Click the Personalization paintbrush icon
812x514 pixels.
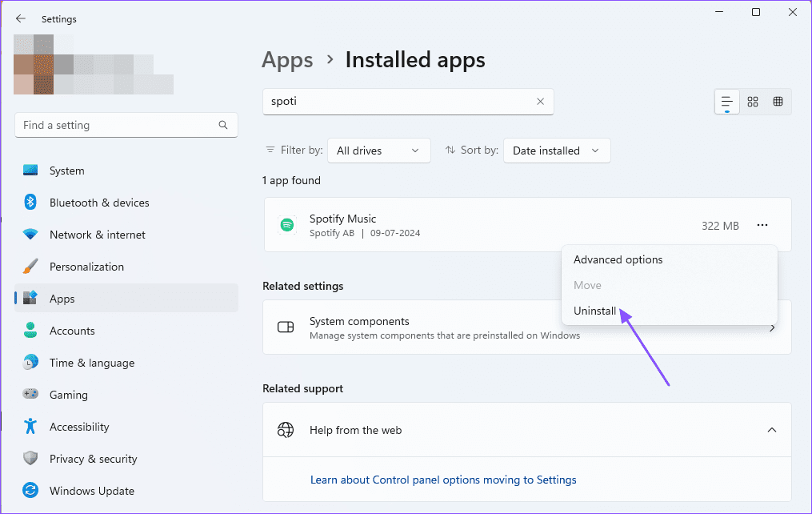[x=30, y=267]
